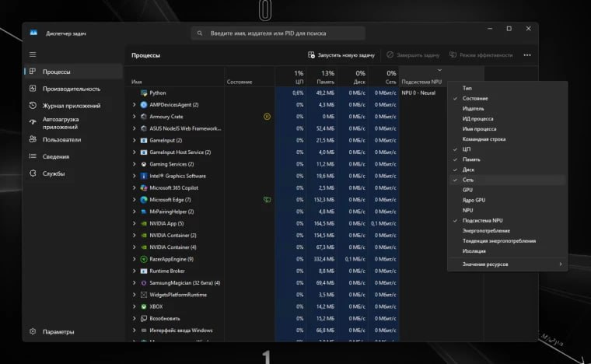The height and width of the screenshot is (364, 591).
Task: Uncheck the Диск column option
Action: (x=507, y=170)
